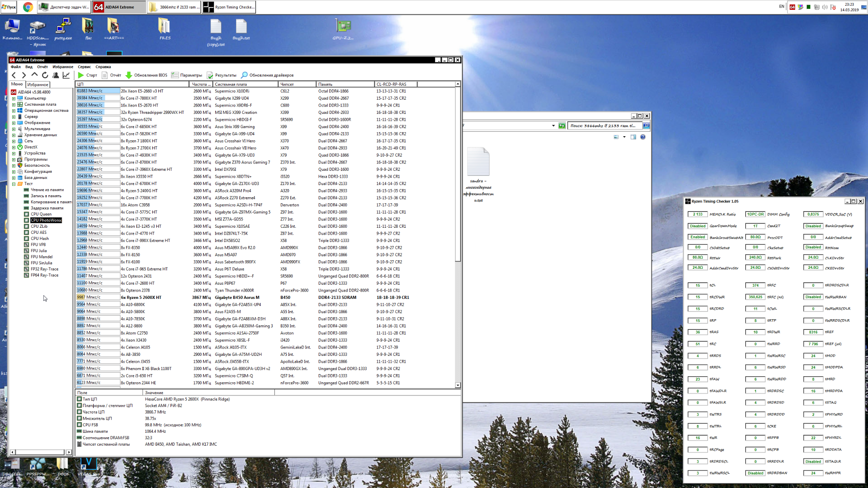Viewport: 868px width, 488px height.
Task: Go back with left arrow icon
Action: [14, 75]
